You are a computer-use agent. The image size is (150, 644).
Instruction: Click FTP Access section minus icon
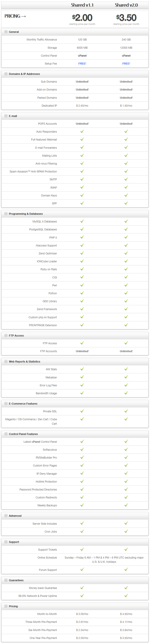point(6,335)
